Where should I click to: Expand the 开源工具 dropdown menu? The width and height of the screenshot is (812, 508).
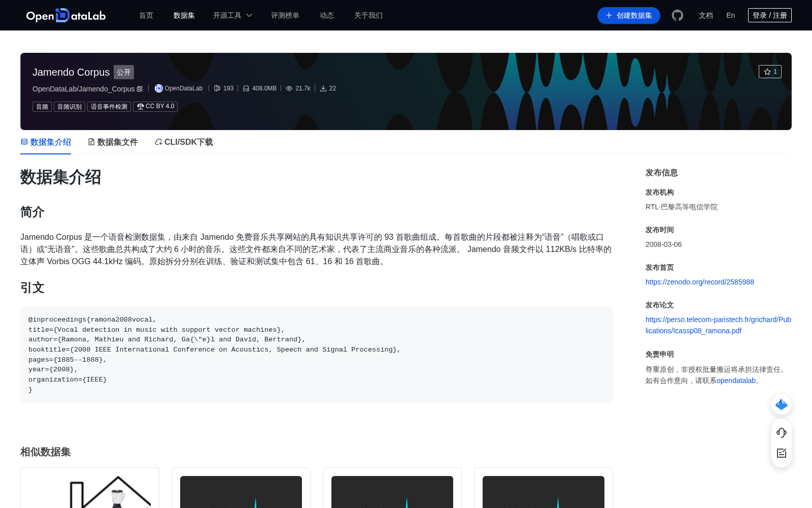click(232, 15)
